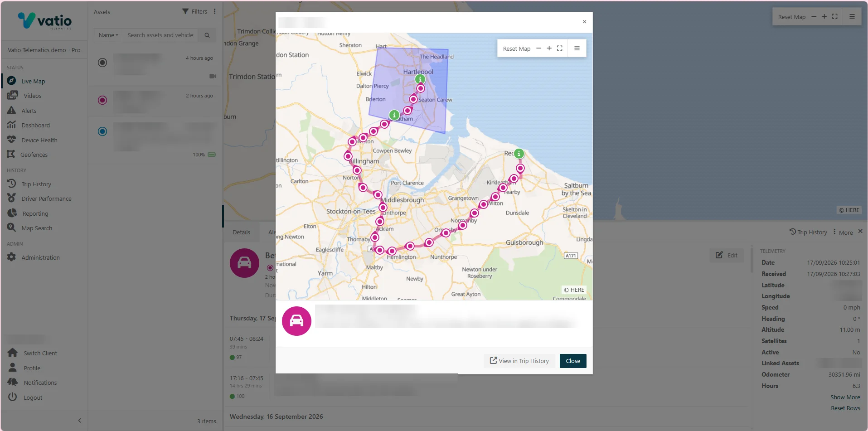This screenshot has height=431, width=868.
Task: Open the Alerts section
Action: click(29, 111)
